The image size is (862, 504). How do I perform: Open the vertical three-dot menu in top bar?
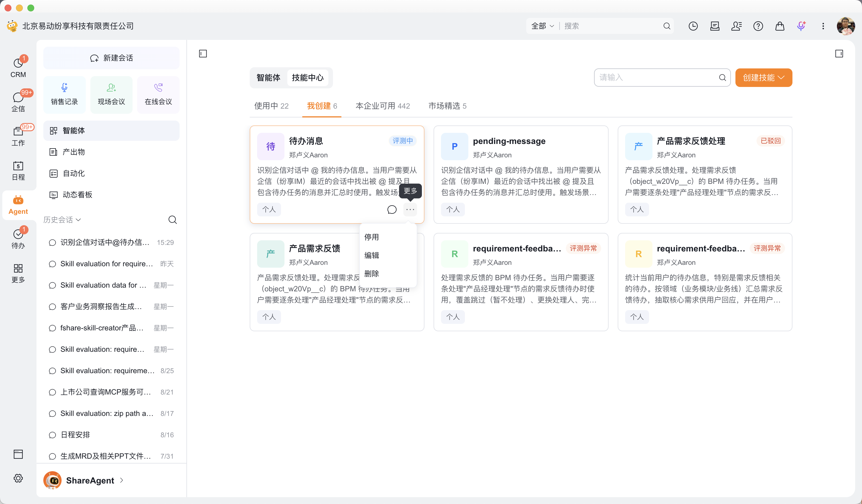(x=823, y=26)
